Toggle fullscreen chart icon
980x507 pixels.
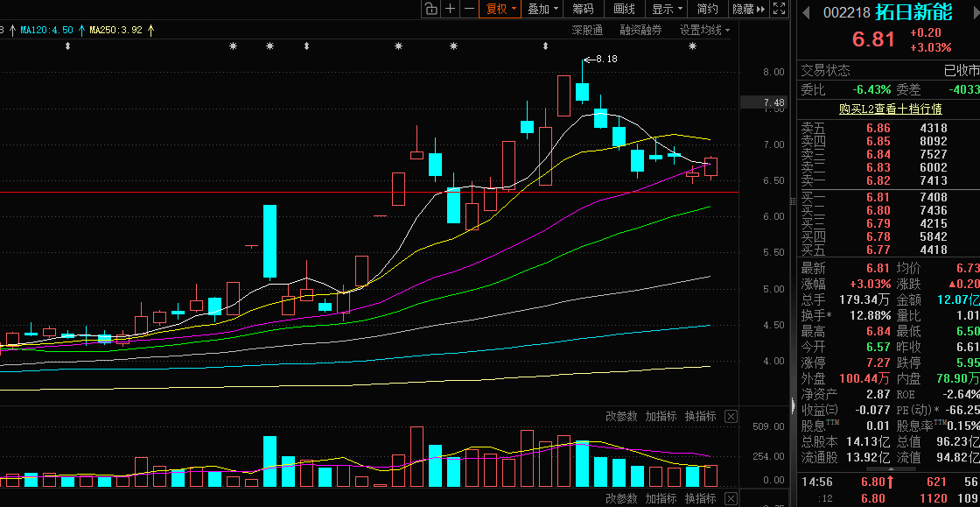(x=778, y=9)
